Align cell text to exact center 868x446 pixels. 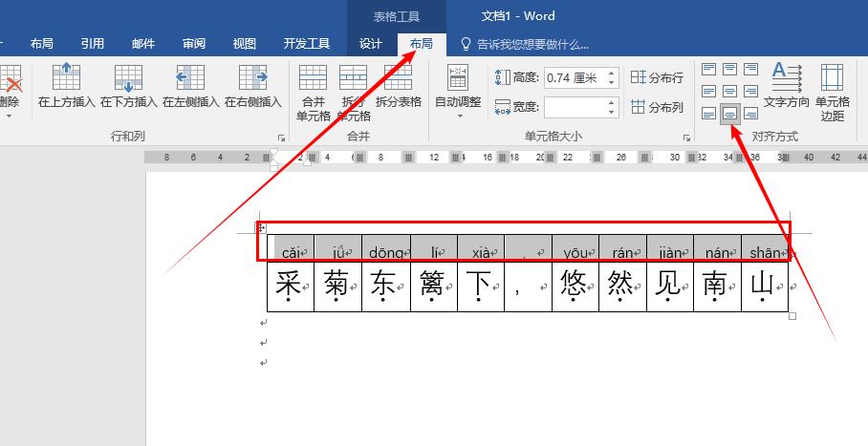(x=730, y=92)
